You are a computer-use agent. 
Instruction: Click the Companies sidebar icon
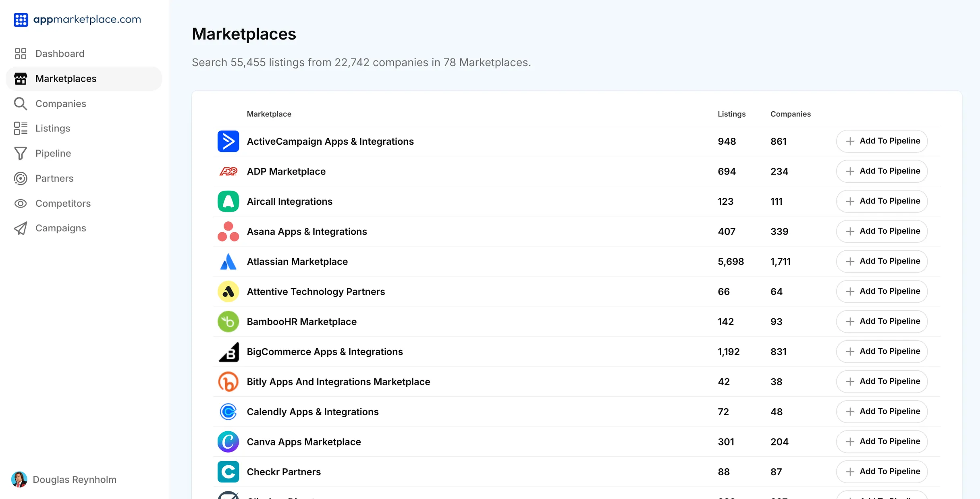point(21,102)
